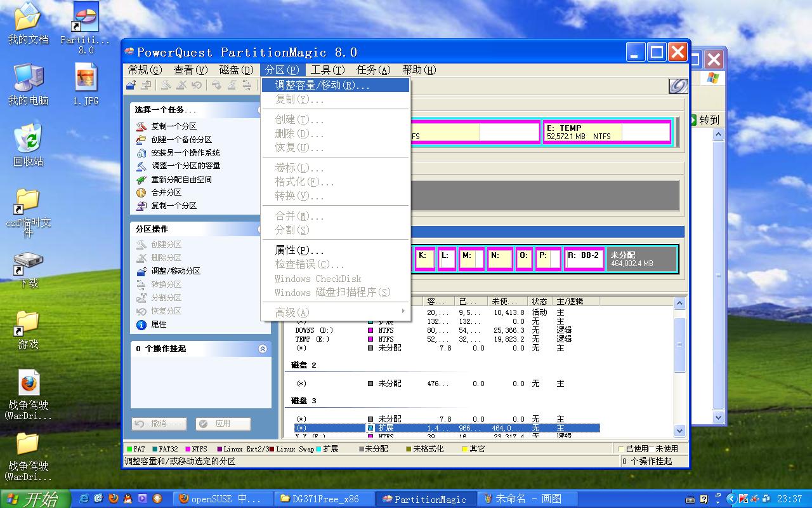The height and width of the screenshot is (508, 812).
Task: Click the 状态 column header
Action: click(x=540, y=301)
